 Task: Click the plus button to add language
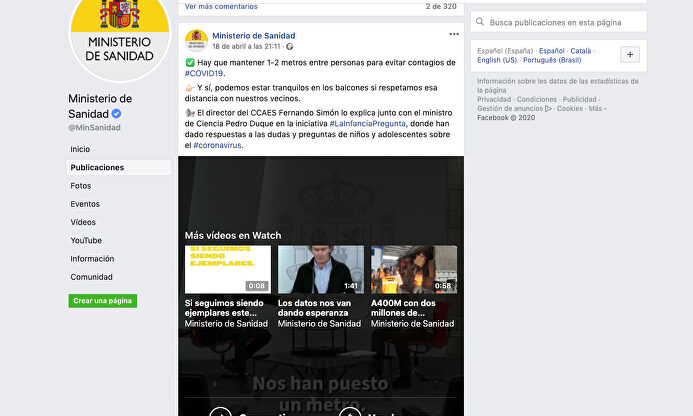pyautogui.click(x=630, y=55)
